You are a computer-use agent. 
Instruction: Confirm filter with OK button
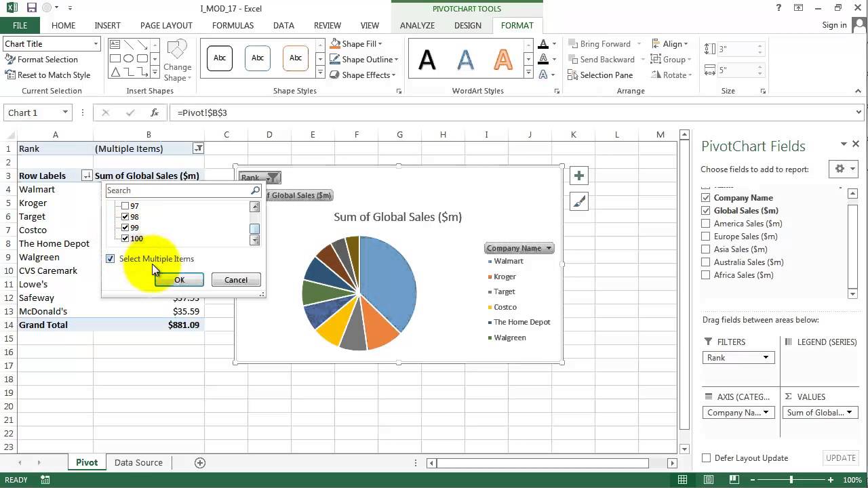179,280
